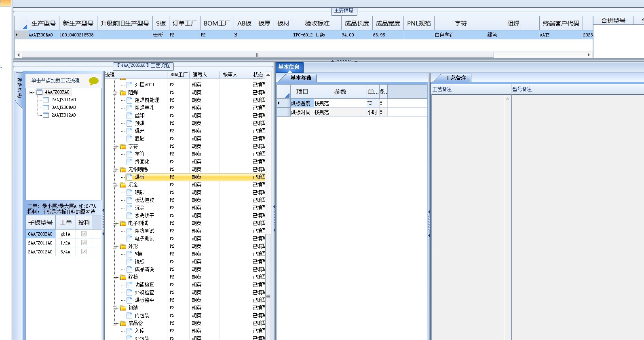644x340 pixels.
Task: Click the window icon beside 4AAJZ00RA0 tree node
Action: [40, 92]
